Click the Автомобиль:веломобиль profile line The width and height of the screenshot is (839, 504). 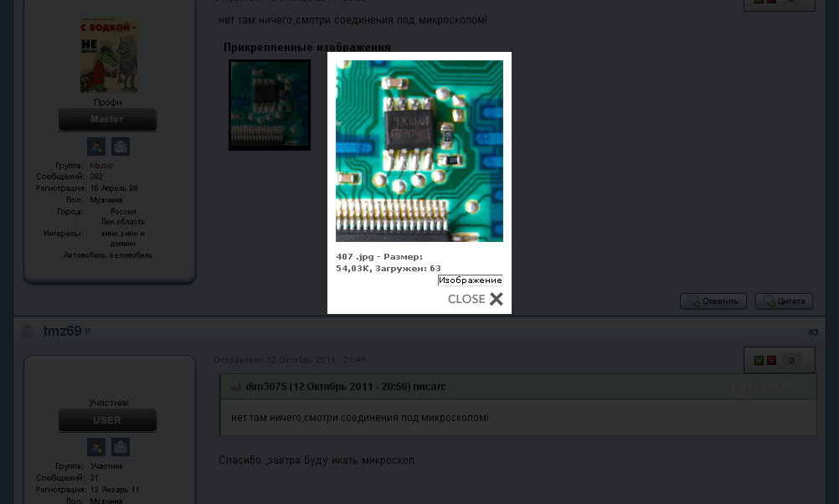[108, 255]
